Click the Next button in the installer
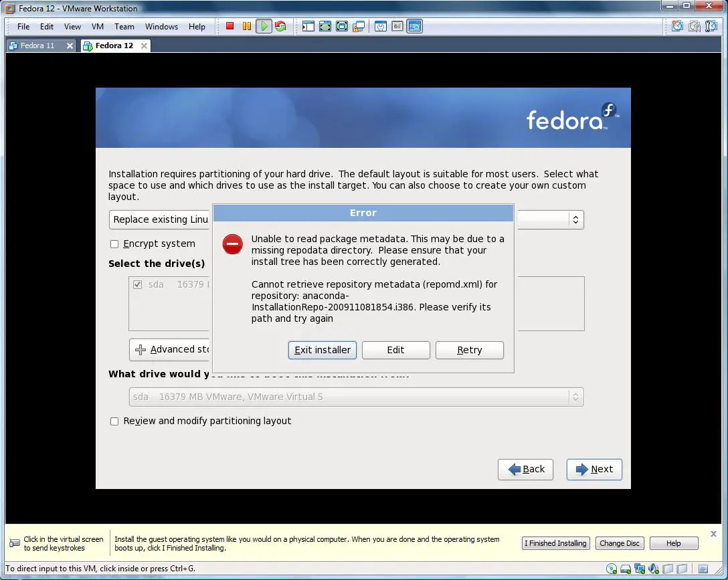Viewport: 728px width, 580px height. pyautogui.click(x=594, y=469)
